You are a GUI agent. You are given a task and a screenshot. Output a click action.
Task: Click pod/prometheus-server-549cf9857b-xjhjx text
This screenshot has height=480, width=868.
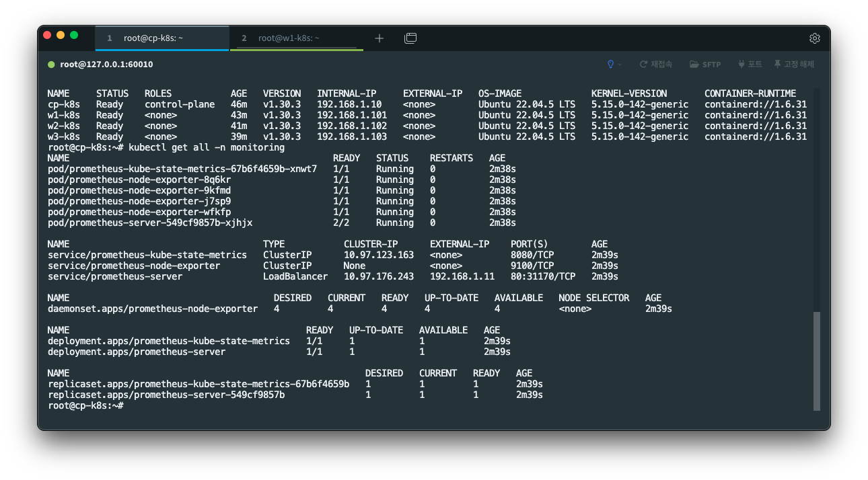(x=150, y=223)
